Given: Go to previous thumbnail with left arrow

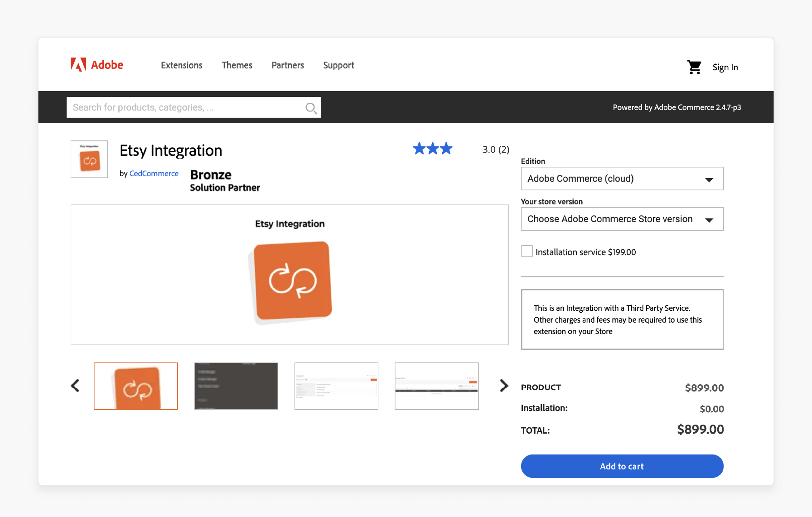Looking at the screenshot, I should 75,386.
